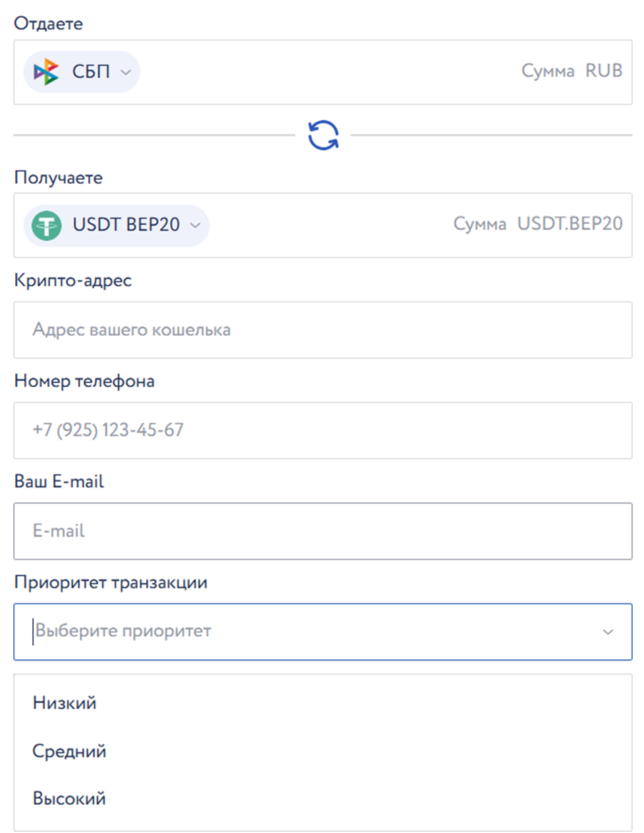
Task: Expand the chevron next to USDT BEP20
Action: point(195,225)
